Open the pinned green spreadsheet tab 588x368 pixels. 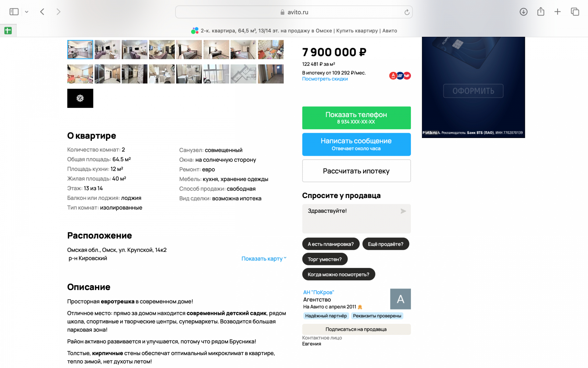(8, 31)
